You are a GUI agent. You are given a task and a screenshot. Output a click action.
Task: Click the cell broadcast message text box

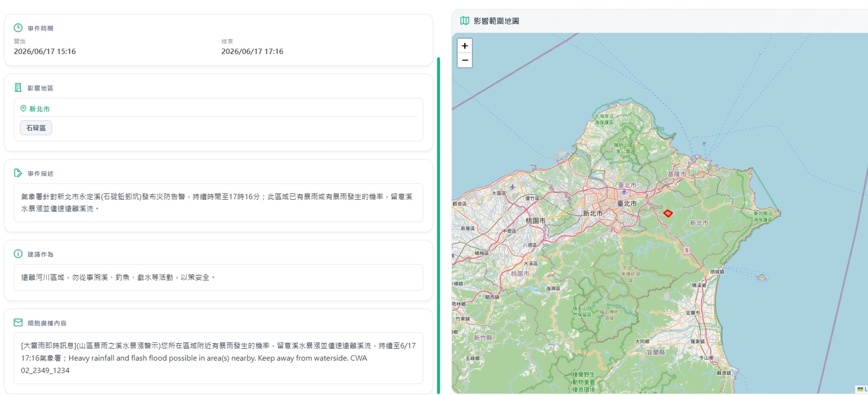click(218, 358)
